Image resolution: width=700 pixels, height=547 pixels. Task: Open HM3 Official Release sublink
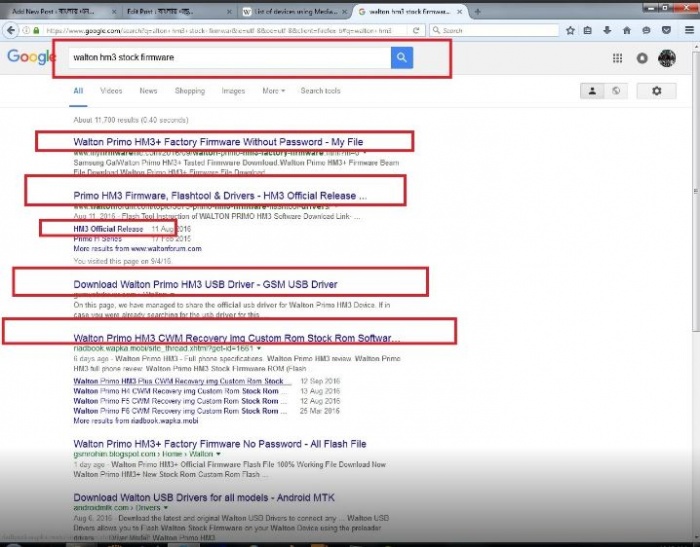click(x=108, y=229)
